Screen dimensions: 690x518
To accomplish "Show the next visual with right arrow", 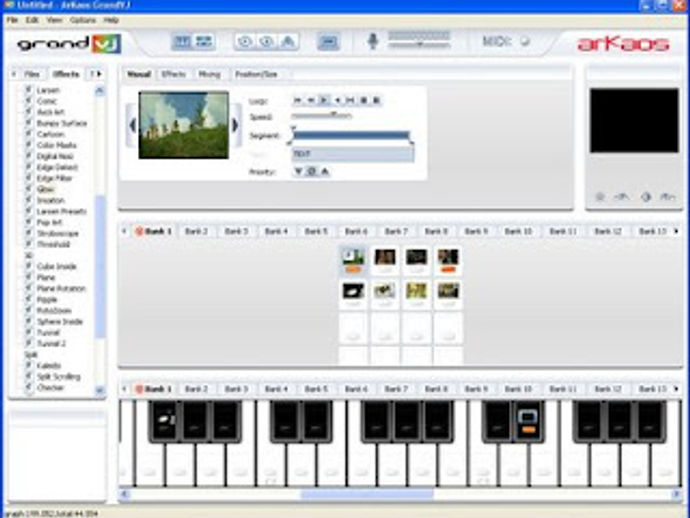I will (x=235, y=125).
